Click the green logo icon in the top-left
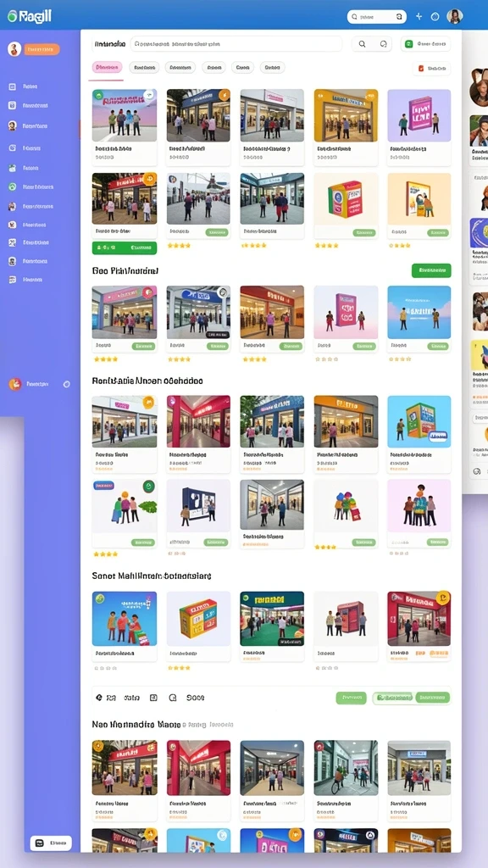 click(12, 17)
